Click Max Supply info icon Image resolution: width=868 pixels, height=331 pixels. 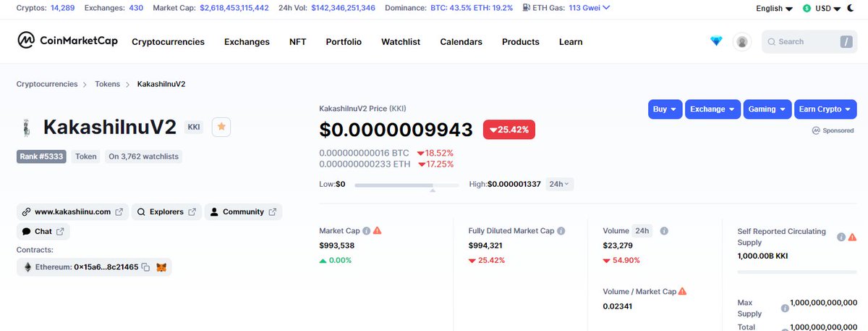click(x=785, y=308)
